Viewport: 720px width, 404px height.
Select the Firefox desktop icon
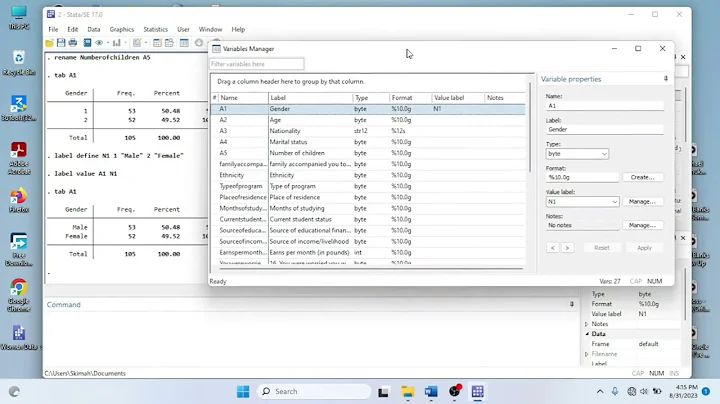coord(18,200)
